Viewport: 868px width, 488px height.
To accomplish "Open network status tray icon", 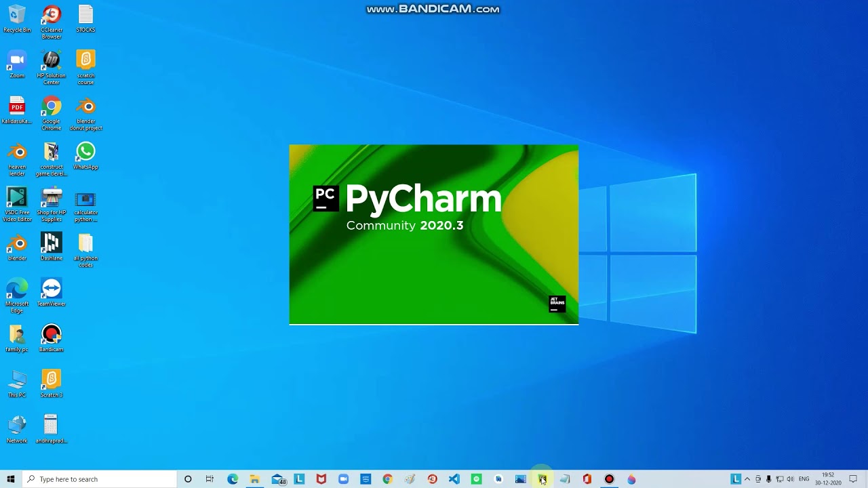I will (779, 479).
